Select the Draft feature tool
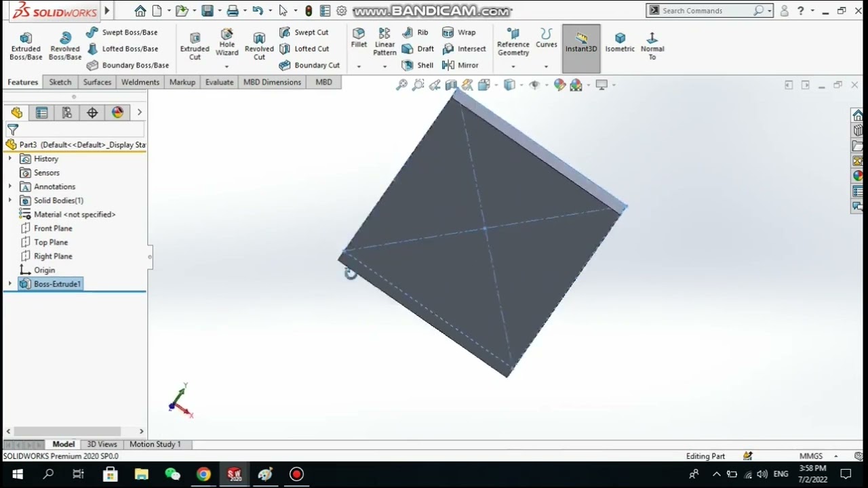Image resolution: width=868 pixels, height=488 pixels. tap(418, 49)
